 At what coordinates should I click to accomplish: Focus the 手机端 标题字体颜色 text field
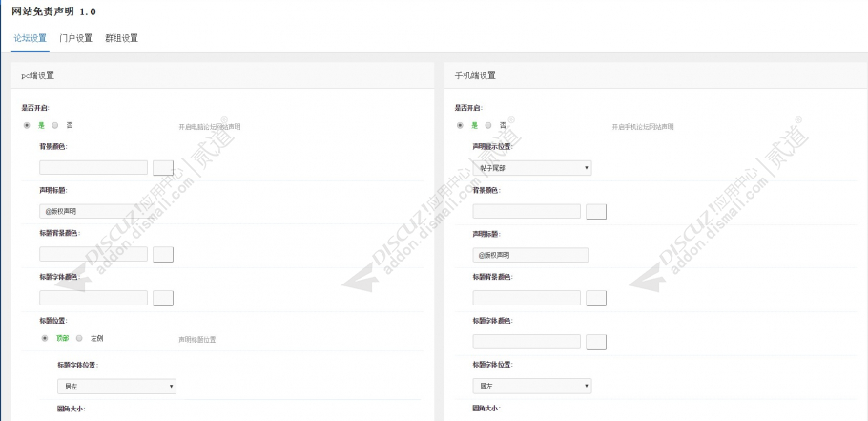[527, 341]
